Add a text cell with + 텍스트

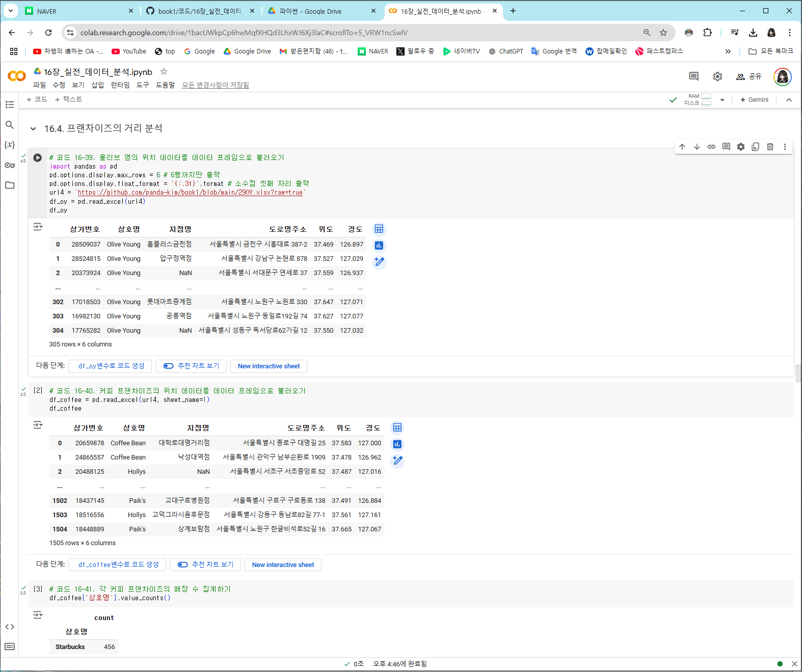pos(69,99)
